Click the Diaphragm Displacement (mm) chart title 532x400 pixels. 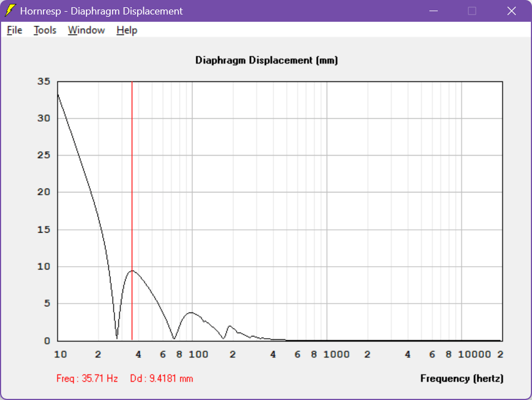[x=267, y=60]
